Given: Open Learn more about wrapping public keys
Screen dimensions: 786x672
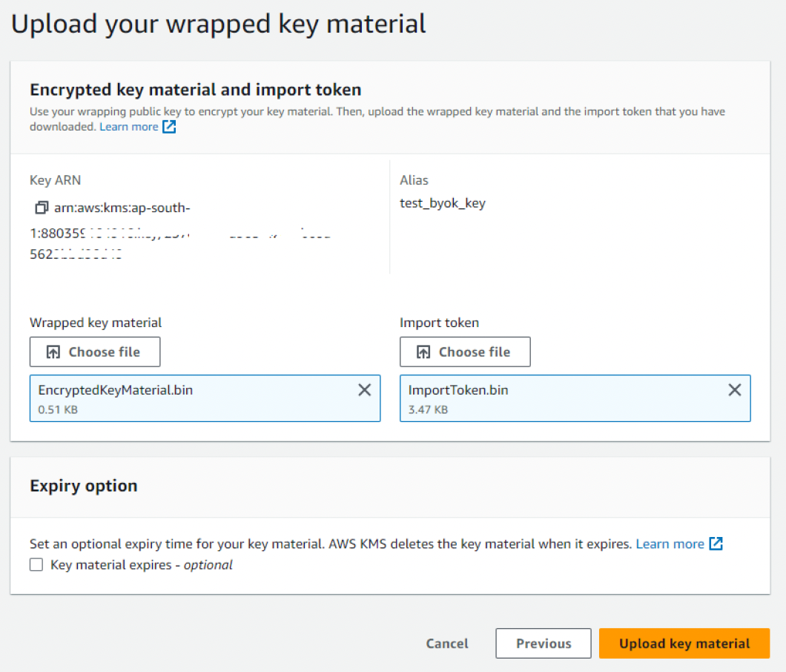Looking at the screenshot, I should point(129,126).
